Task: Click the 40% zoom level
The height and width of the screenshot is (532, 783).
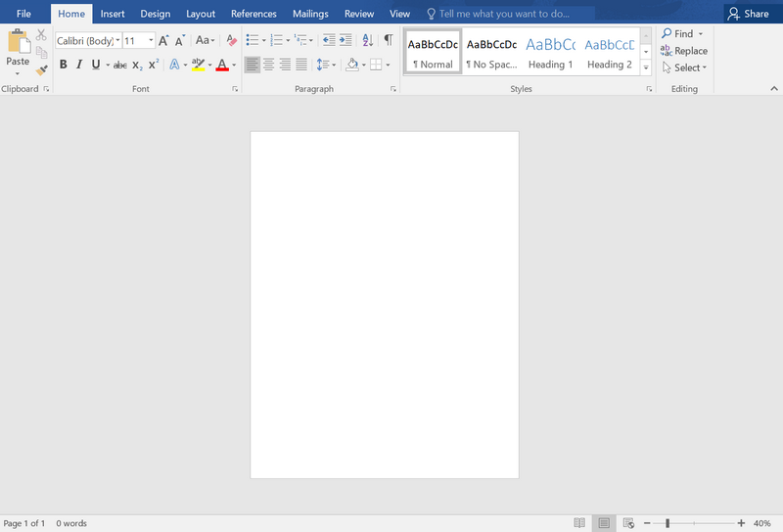Action: [x=762, y=523]
